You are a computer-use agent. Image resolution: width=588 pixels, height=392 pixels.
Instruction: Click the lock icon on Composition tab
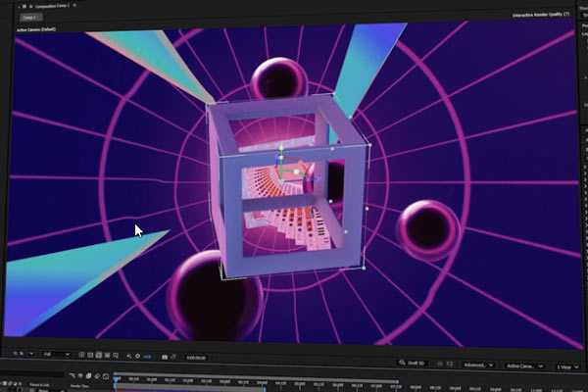[x=30, y=7]
